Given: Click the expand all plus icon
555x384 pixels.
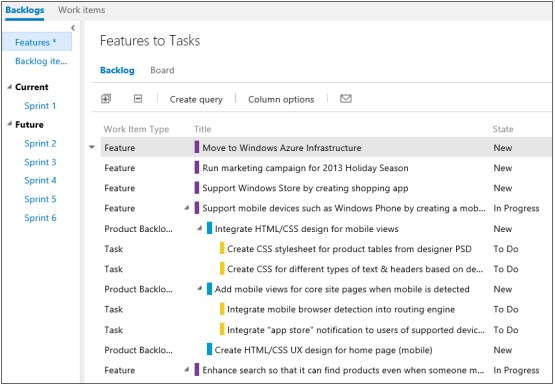Looking at the screenshot, I should click(x=106, y=99).
